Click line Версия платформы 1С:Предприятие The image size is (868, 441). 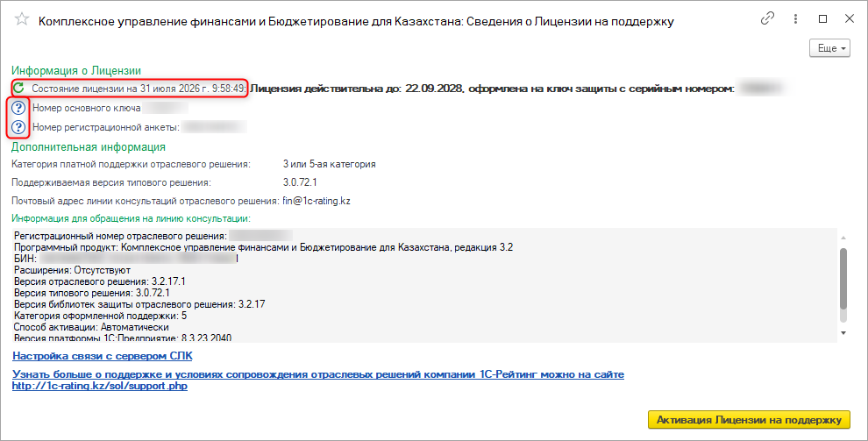(x=123, y=338)
